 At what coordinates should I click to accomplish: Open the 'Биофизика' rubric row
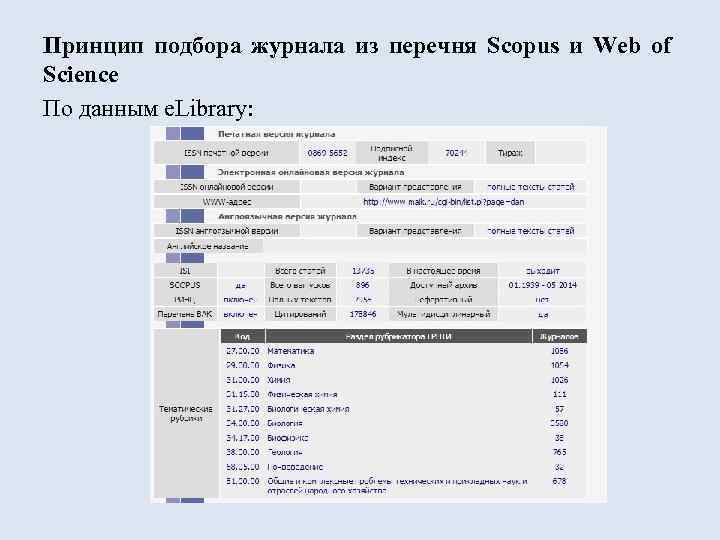287,438
